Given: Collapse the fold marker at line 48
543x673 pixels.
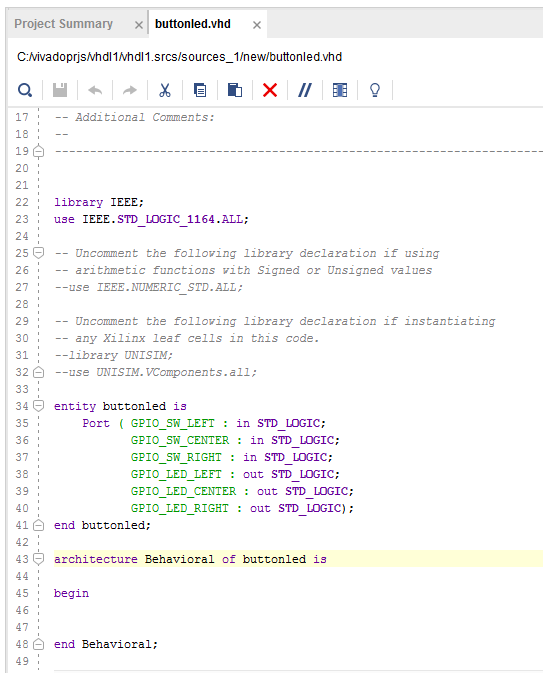Looking at the screenshot, I should (x=39, y=644).
